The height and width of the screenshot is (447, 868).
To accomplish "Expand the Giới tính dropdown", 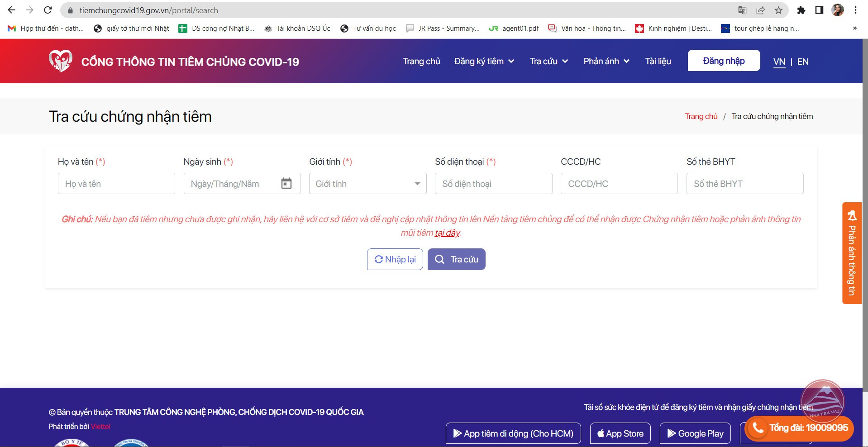I will click(x=367, y=184).
